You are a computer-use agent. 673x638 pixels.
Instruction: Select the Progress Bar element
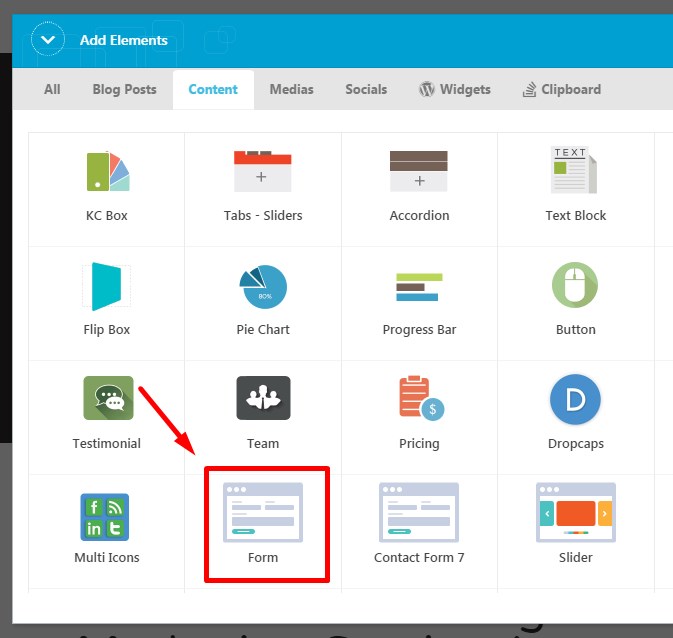tap(418, 287)
